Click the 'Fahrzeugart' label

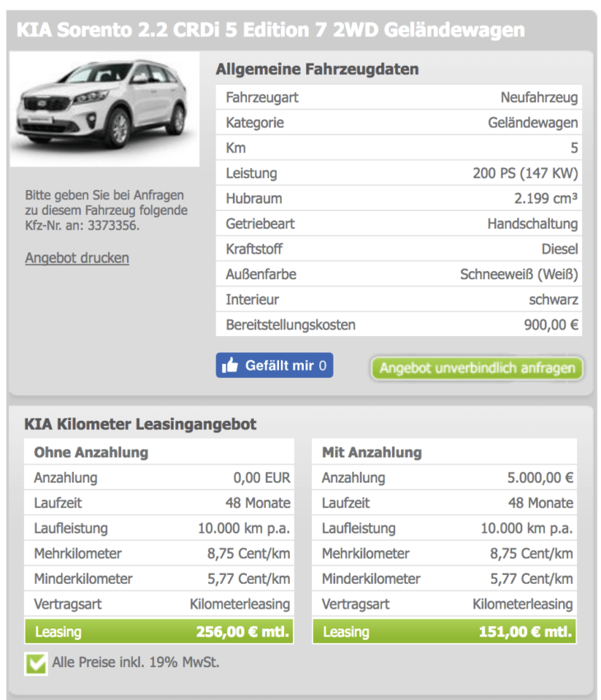point(262,97)
